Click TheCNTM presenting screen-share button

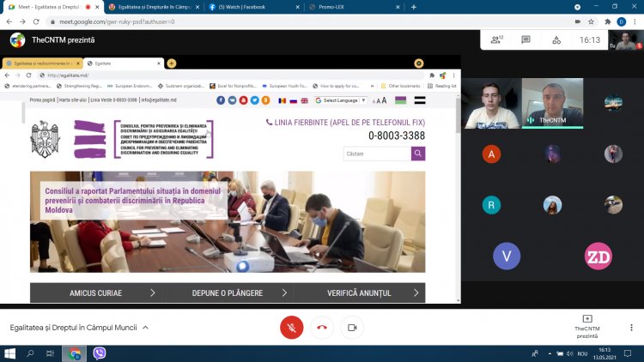click(587, 327)
